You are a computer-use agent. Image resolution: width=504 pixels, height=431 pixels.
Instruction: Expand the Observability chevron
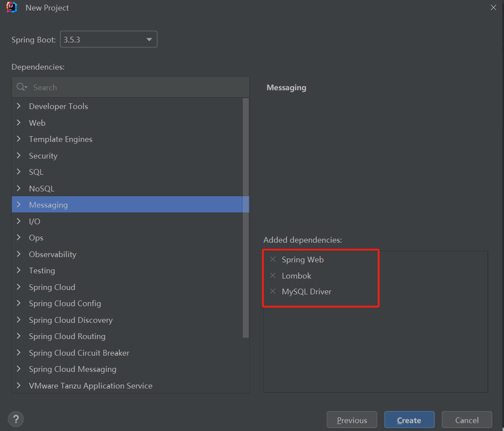[x=19, y=254]
